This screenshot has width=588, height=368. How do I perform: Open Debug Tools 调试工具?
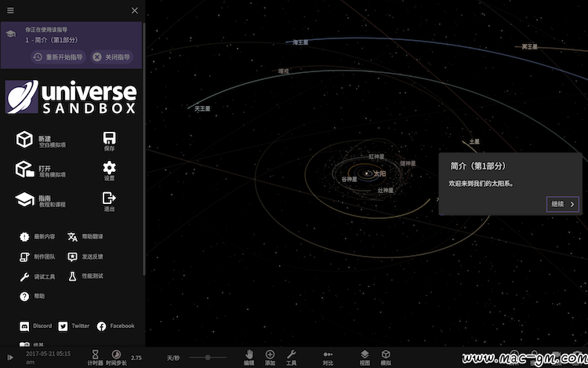click(x=38, y=277)
